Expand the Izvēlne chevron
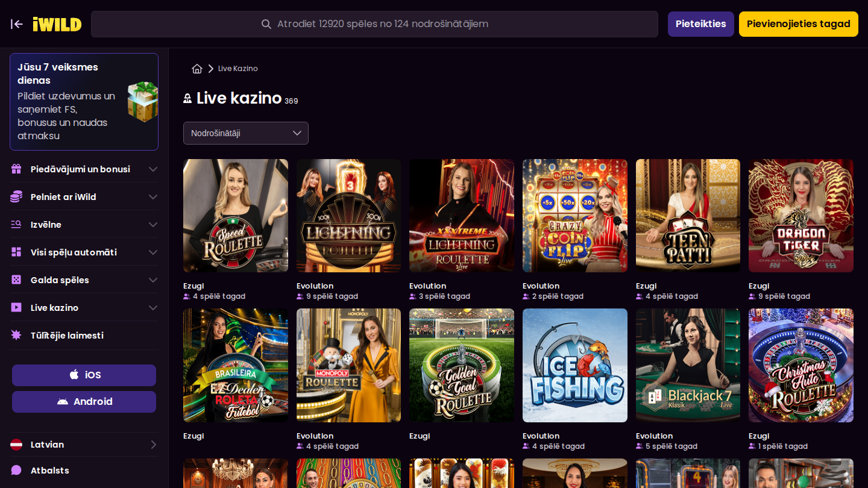 pyautogui.click(x=153, y=225)
